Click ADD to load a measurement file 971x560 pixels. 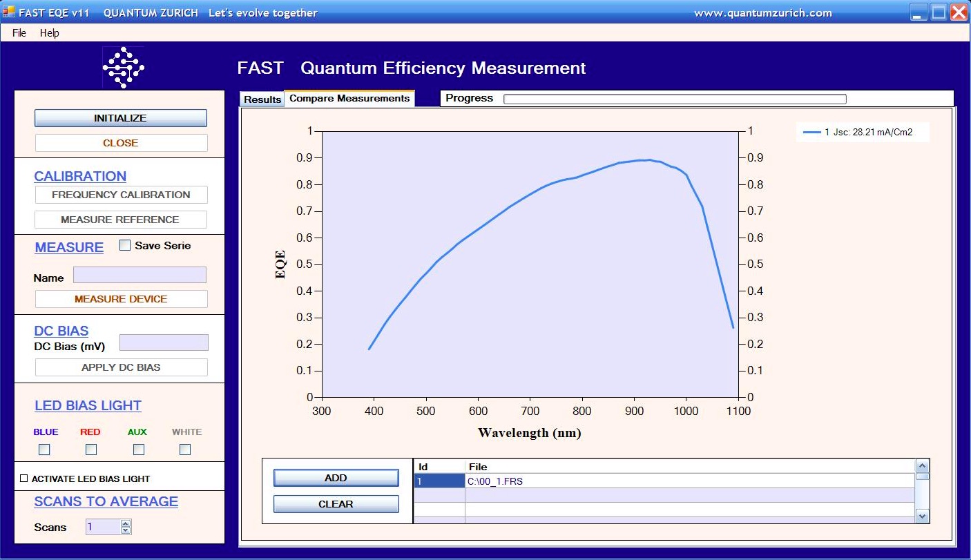coord(336,477)
